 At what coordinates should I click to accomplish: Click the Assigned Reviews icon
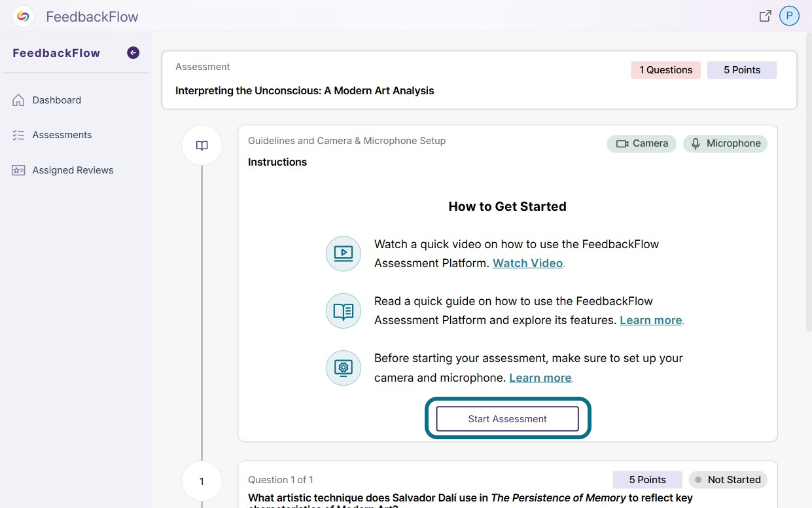click(18, 170)
